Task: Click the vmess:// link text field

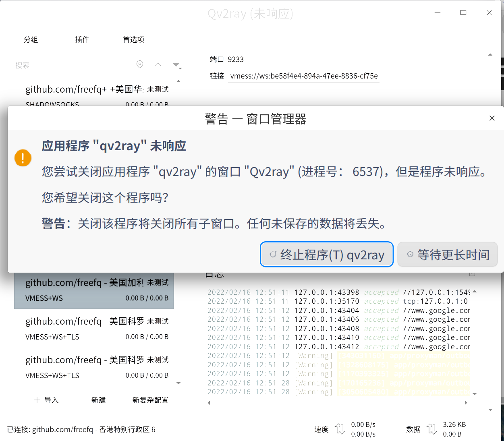Action: click(304, 76)
